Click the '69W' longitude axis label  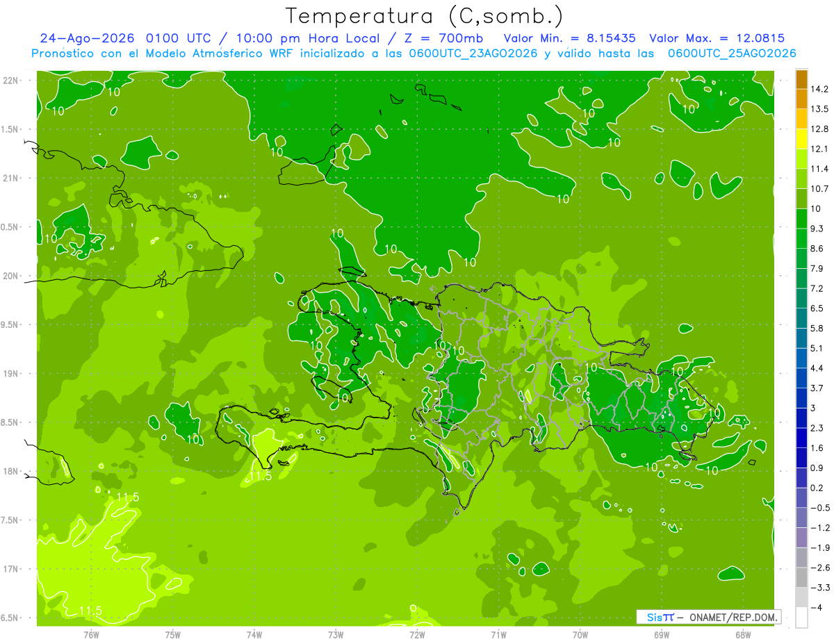tap(662, 634)
